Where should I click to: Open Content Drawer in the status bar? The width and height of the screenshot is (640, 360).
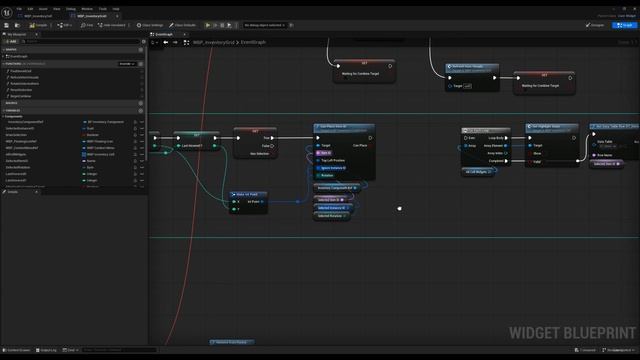coord(16,350)
